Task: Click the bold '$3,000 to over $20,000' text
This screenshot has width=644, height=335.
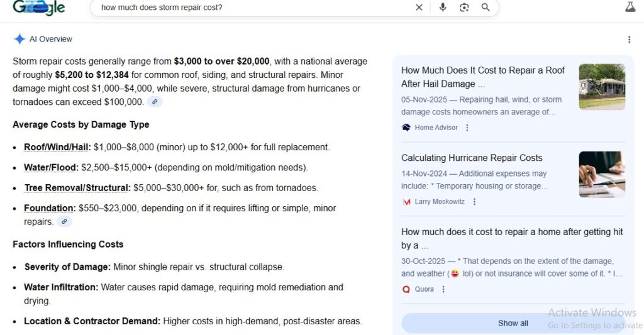Action: pyautogui.click(x=222, y=61)
